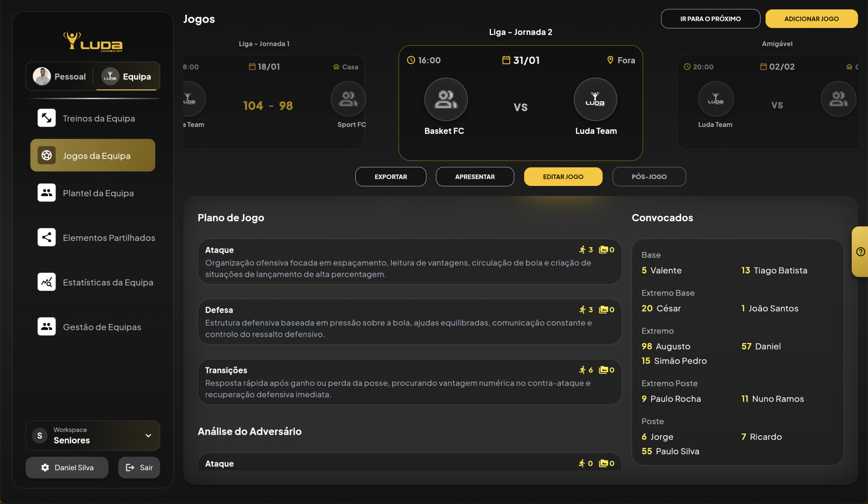This screenshot has height=504, width=868.
Task: Select the Liga Jornada 1 game card
Action: pos(274,102)
